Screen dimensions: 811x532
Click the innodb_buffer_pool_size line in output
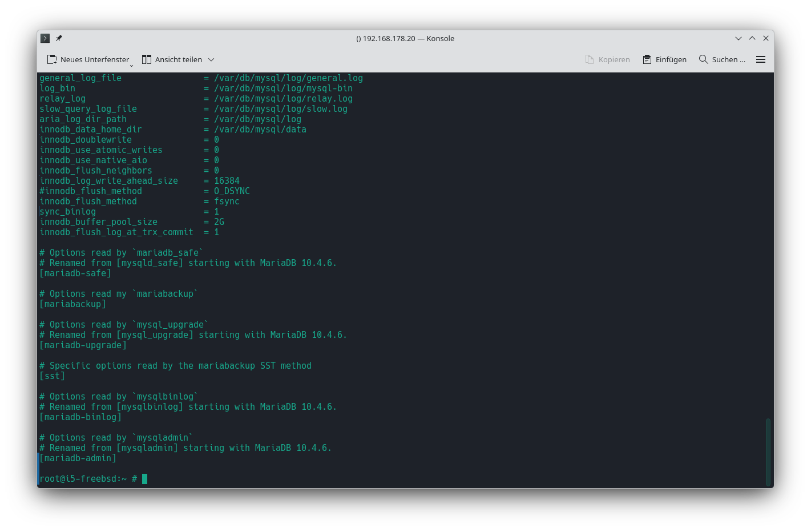coord(98,222)
